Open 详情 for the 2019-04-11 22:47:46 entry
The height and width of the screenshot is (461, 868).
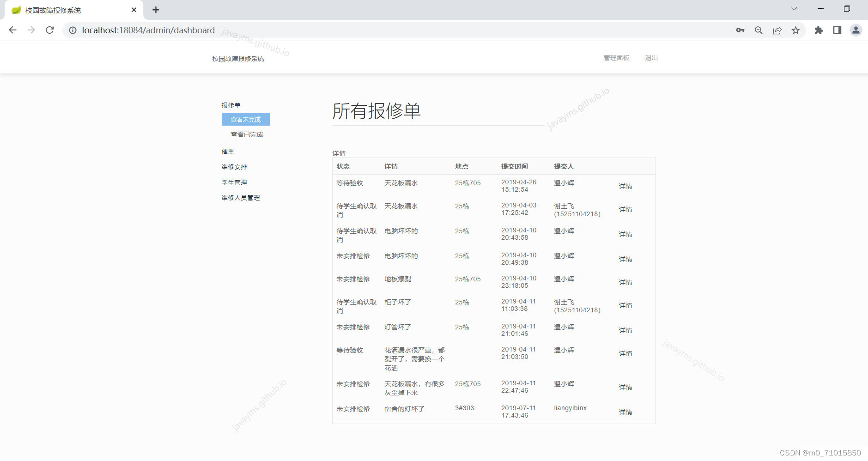coord(625,387)
